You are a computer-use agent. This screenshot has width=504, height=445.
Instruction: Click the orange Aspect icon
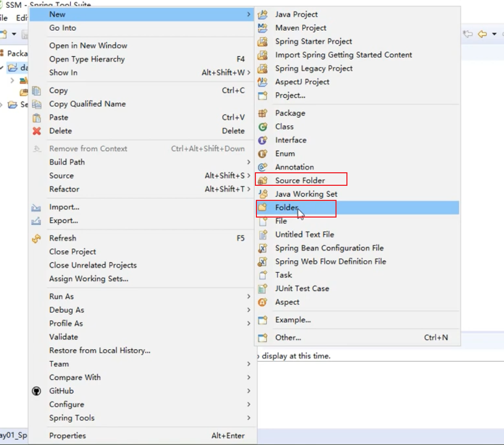[263, 302]
